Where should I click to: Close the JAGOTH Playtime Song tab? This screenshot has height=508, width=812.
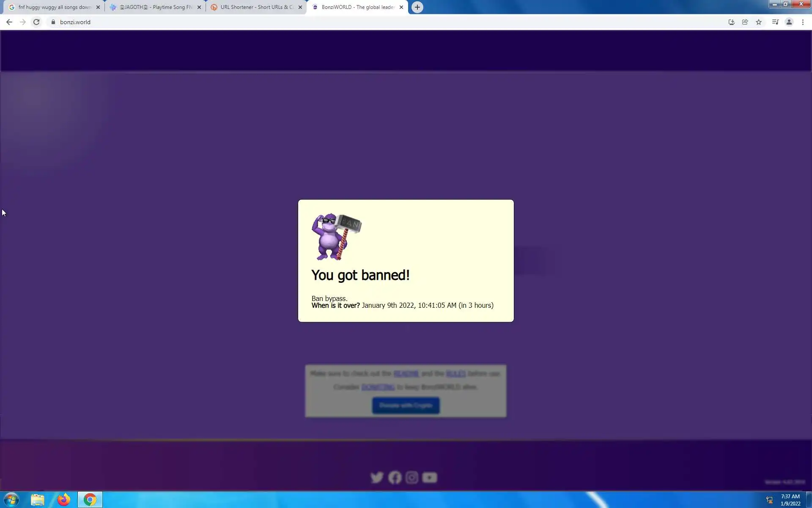click(x=199, y=7)
